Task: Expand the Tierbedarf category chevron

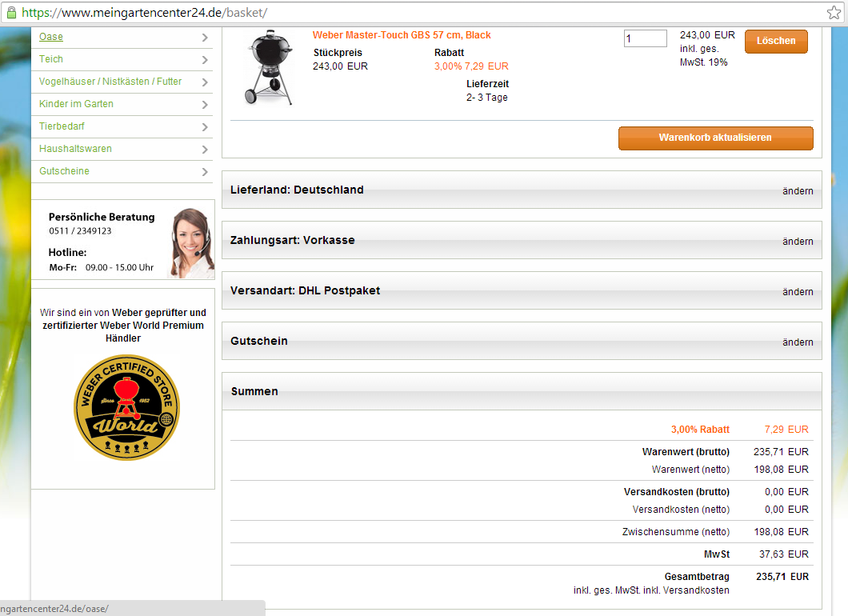Action: 205,127
